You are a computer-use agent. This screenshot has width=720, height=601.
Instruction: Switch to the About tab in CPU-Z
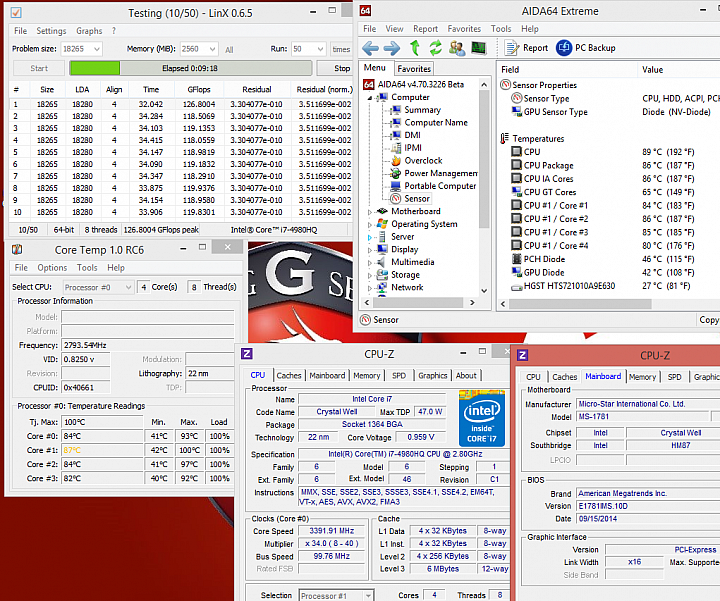[x=466, y=376]
